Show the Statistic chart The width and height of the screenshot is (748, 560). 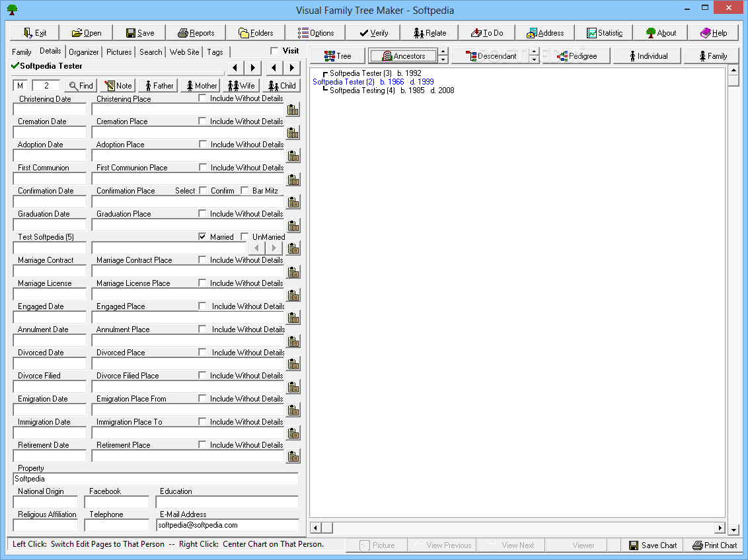pos(605,33)
